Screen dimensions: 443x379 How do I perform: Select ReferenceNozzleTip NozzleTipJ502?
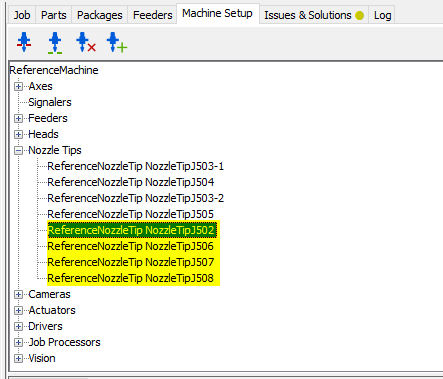(x=132, y=230)
